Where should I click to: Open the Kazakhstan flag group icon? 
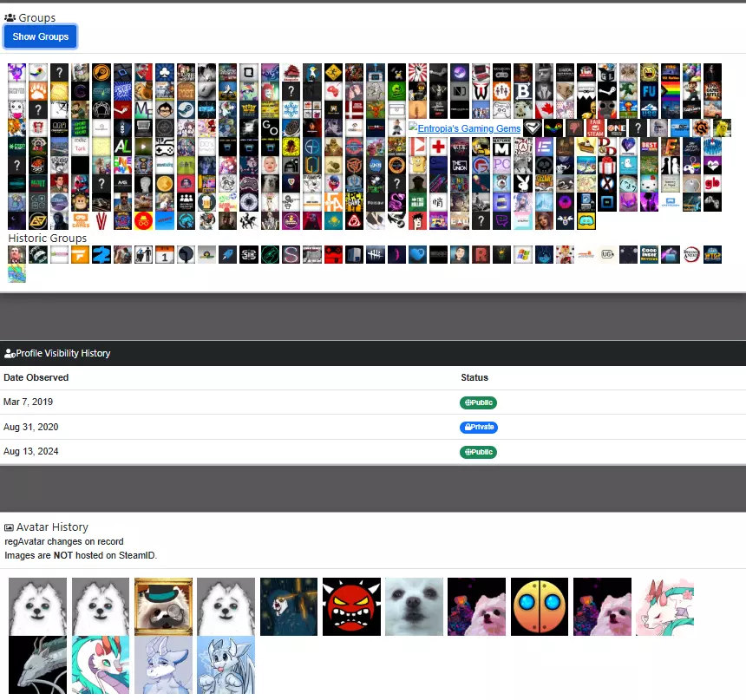(333, 221)
